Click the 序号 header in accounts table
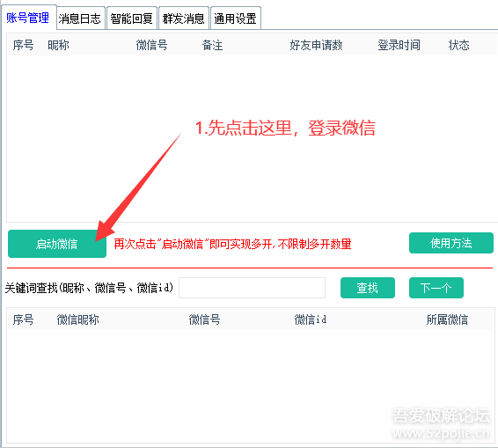This screenshot has height=448, width=498. point(23,45)
